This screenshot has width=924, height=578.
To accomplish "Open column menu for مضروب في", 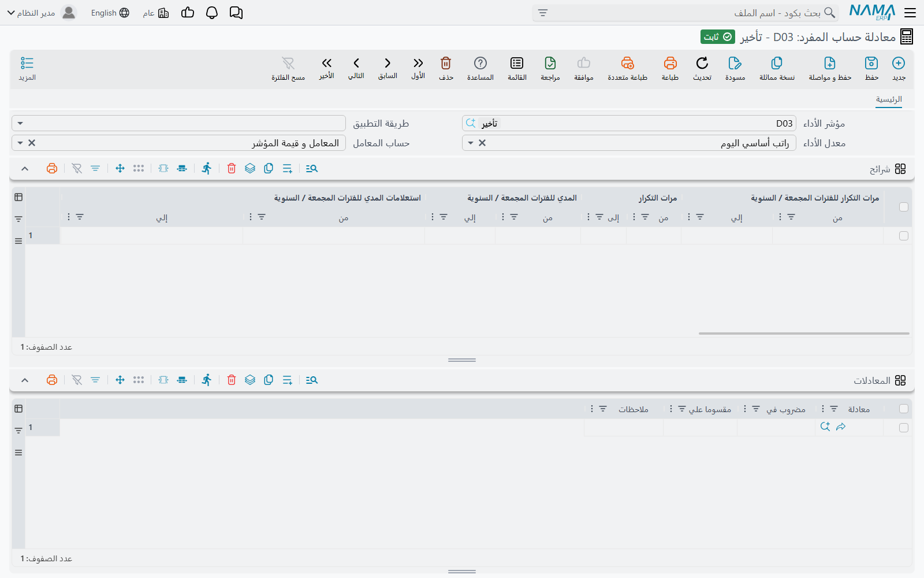I will click(744, 409).
